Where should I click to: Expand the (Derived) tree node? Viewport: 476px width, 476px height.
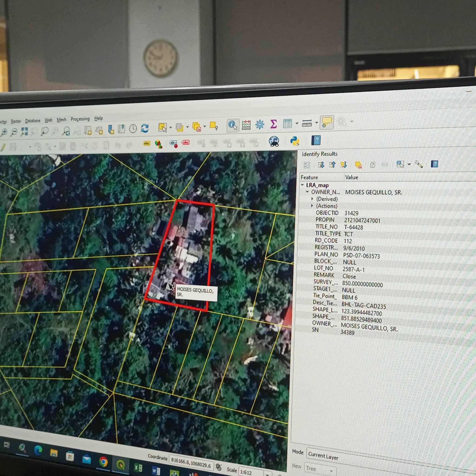312,198
